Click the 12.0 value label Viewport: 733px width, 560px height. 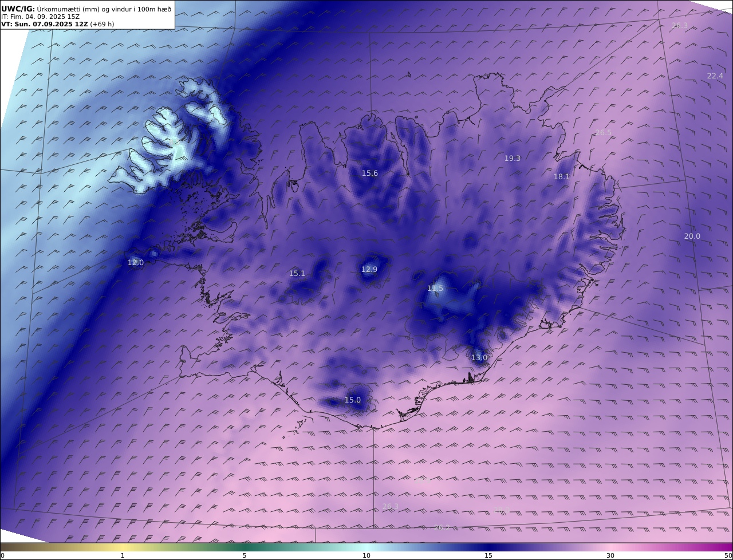point(135,262)
